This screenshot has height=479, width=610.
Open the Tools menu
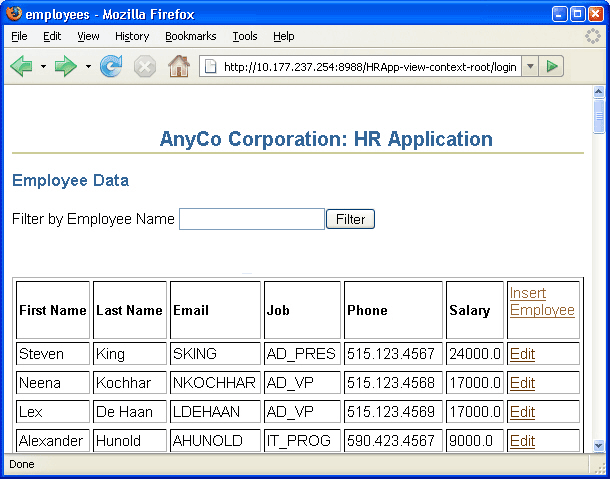click(245, 36)
